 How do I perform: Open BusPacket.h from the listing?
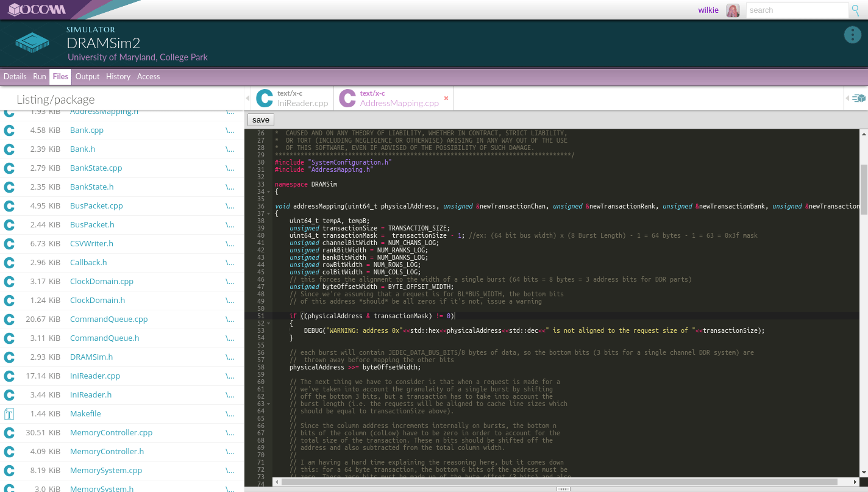(92, 224)
